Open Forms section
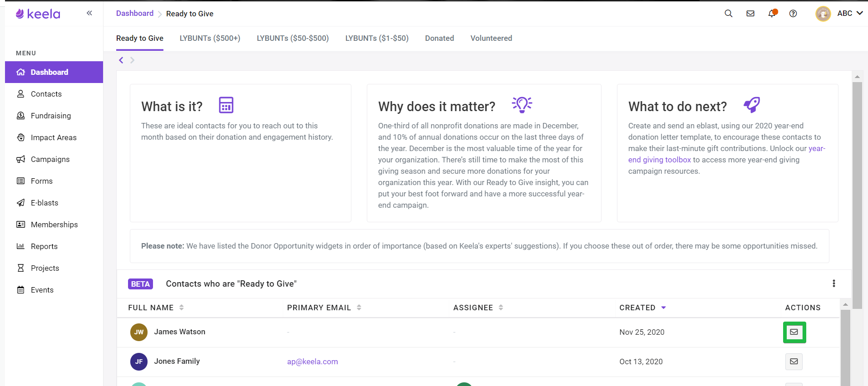This screenshot has height=386, width=868. coord(54,181)
